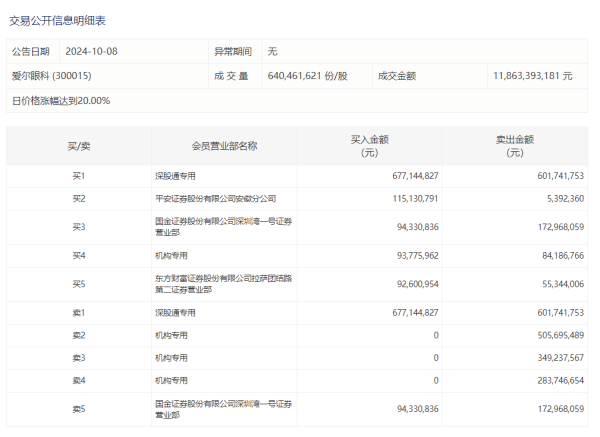Screen dimensions: 600x437
Task: Click buy amount 115,130,791
Action: pos(415,199)
